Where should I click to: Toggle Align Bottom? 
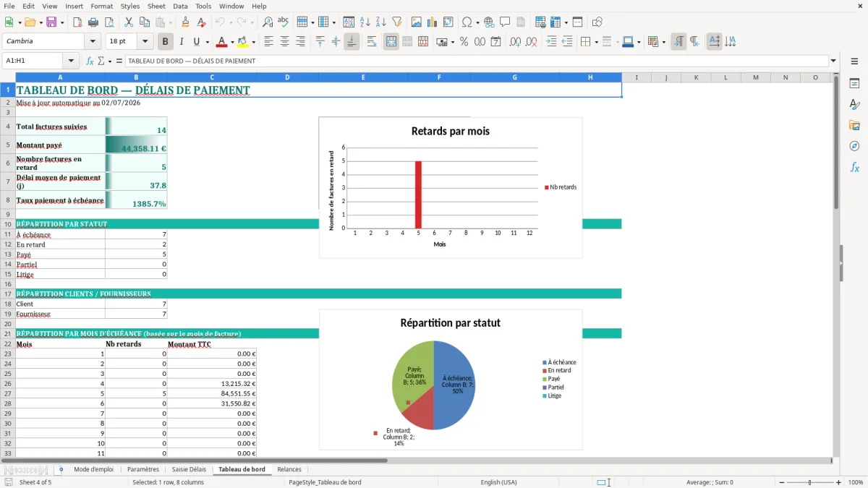tap(352, 42)
